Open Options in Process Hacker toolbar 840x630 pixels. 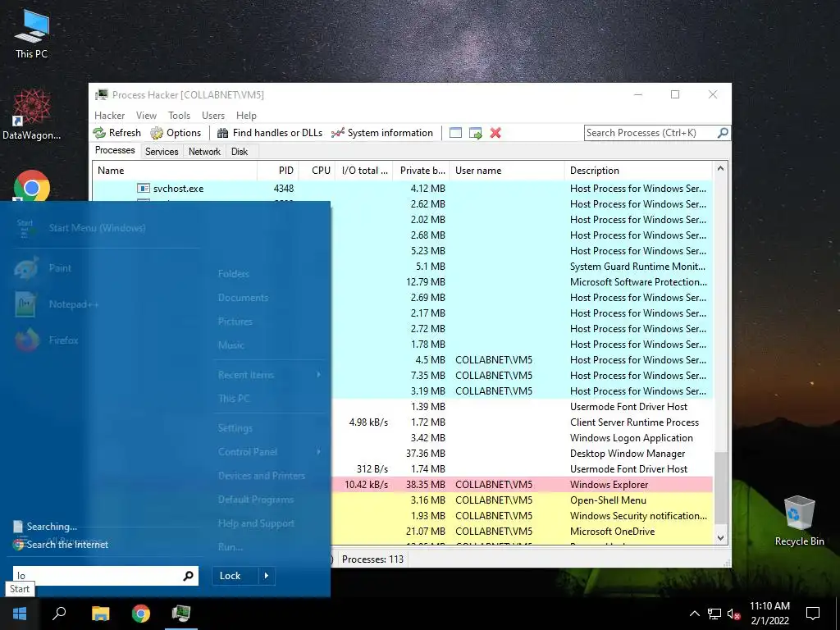coord(176,133)
